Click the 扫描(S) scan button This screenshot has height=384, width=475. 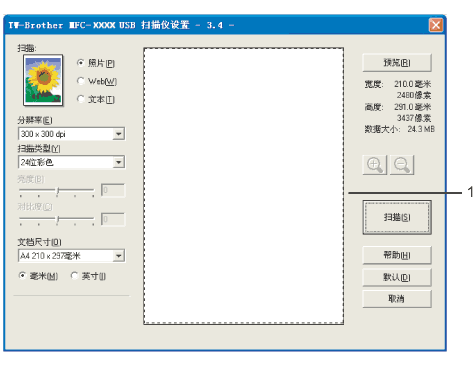pyautogui.click(x=397, y=217)
